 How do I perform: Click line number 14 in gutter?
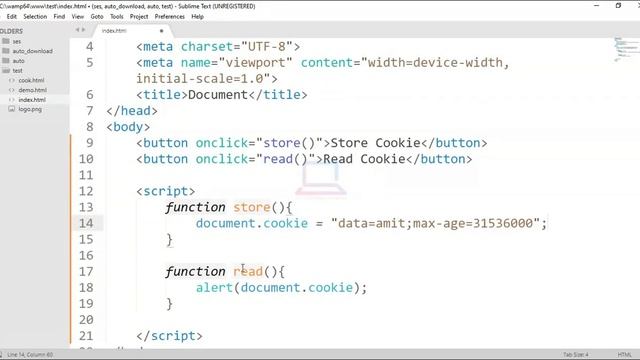(86, 223)
